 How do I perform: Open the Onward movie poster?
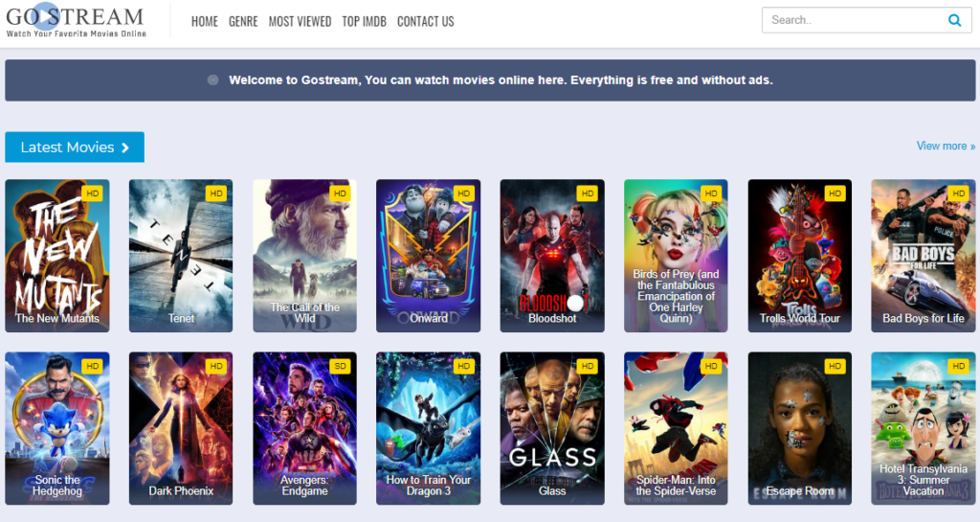pyautogui.click(x=428, y=256)
